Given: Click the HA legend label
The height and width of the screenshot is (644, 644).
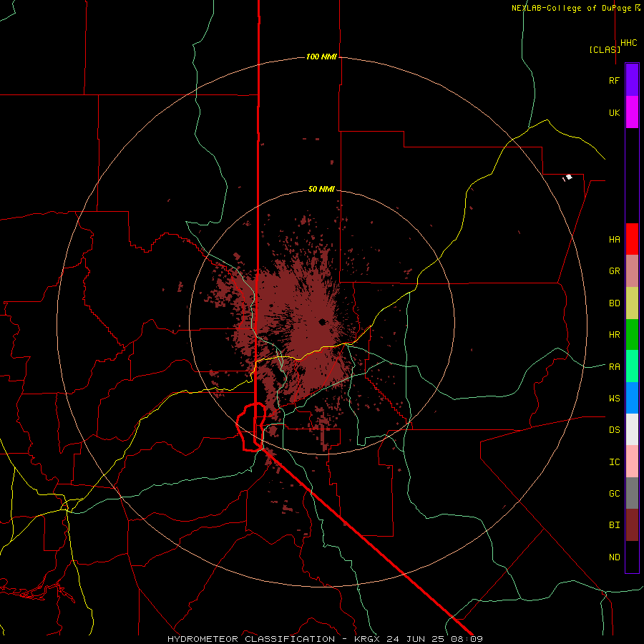Looking at the screenshot, I should coord(614,239).
